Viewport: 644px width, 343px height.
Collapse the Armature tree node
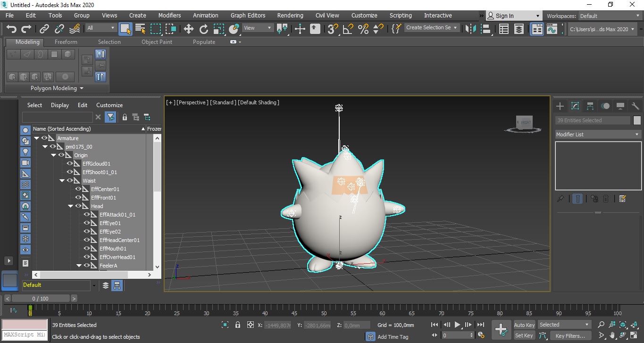pos(36,138)
